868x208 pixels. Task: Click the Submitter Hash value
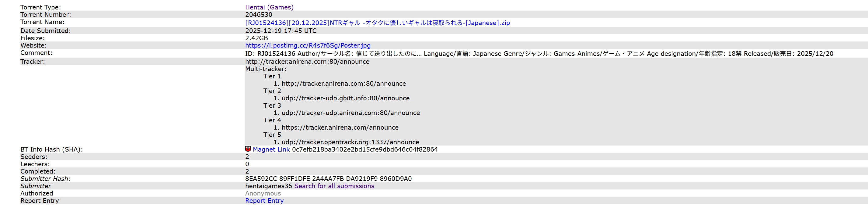pyautogui.click(x=328, y=179)
